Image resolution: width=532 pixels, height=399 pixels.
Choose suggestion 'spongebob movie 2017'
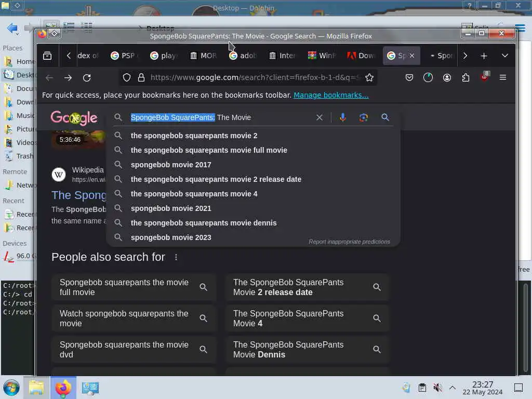click(x=253, y=165)
